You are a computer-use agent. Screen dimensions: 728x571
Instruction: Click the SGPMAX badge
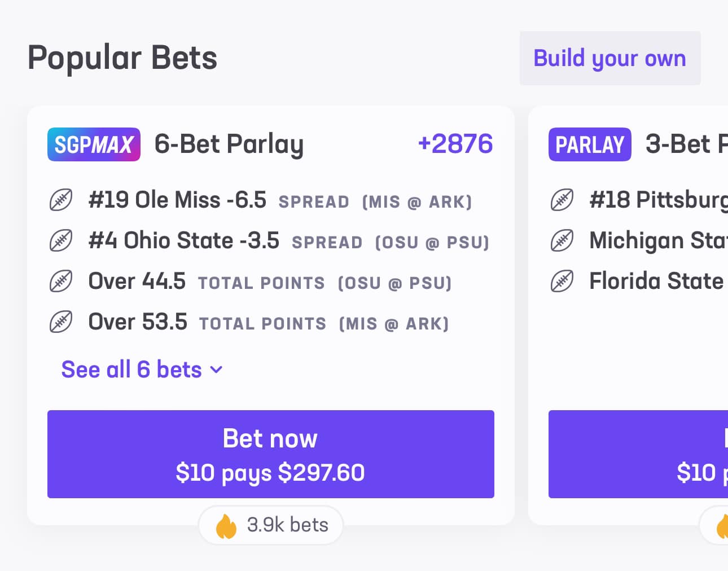94,144
